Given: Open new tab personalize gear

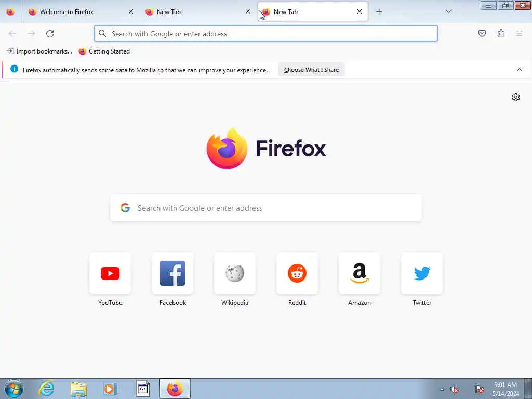Looking at the screenshot, I should click(x=516, y=97).
